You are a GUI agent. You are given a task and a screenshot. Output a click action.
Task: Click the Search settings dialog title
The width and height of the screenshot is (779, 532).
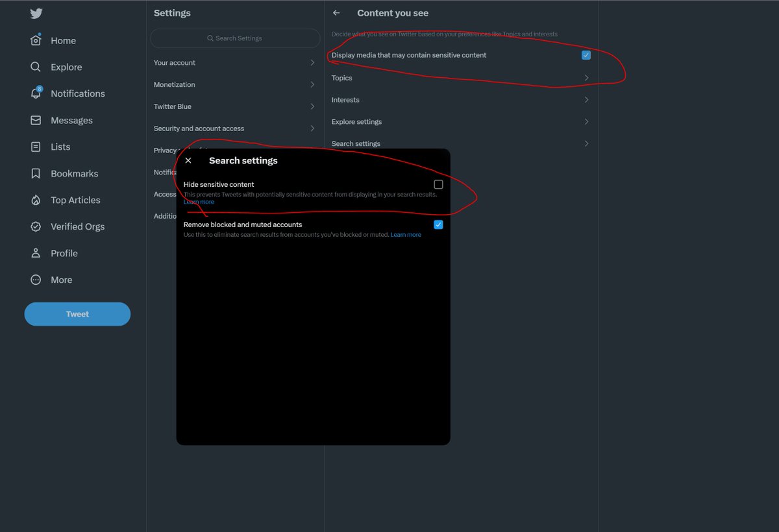pyautogui.click(x=243, y=160)
